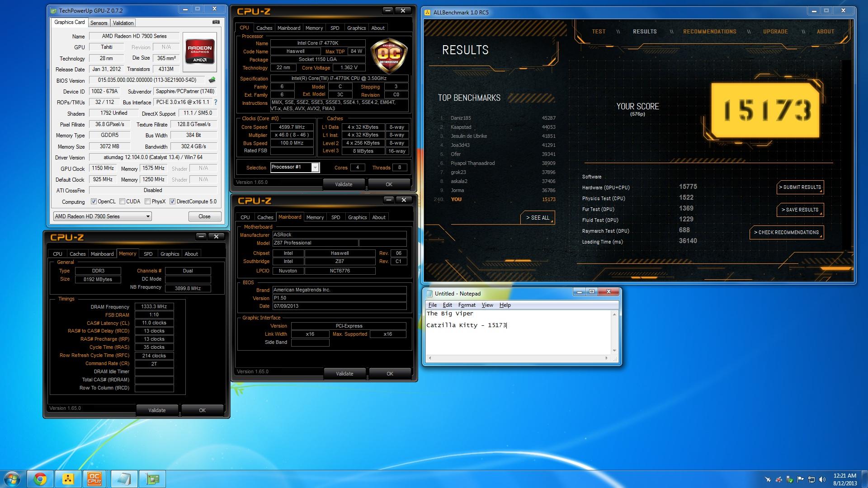Select the Daniz185 top benchmark entry
Screen dimensions: 868x488
coord(497,118)
